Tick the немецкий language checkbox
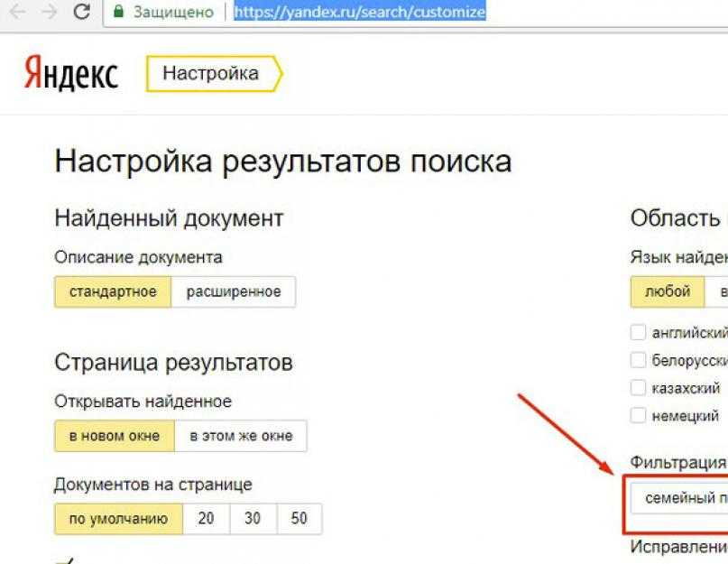Viewport: 728px width, 564px height. tap(638, 415)
